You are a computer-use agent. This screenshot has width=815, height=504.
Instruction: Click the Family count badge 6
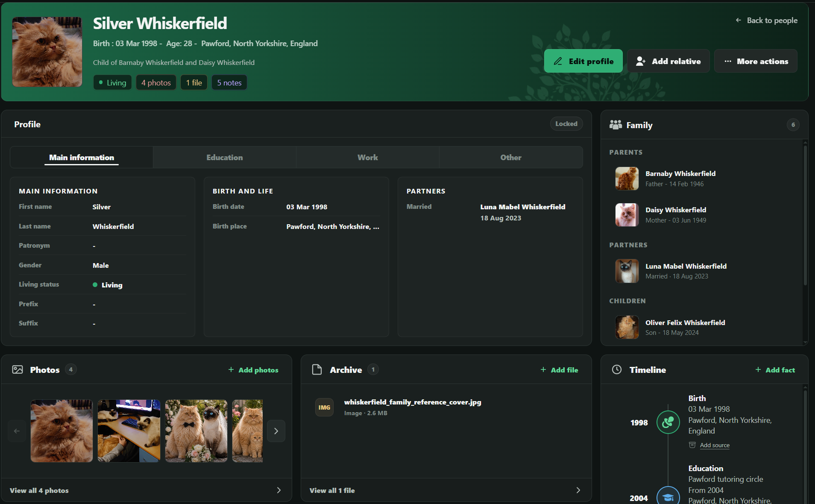tap(793, 125)
